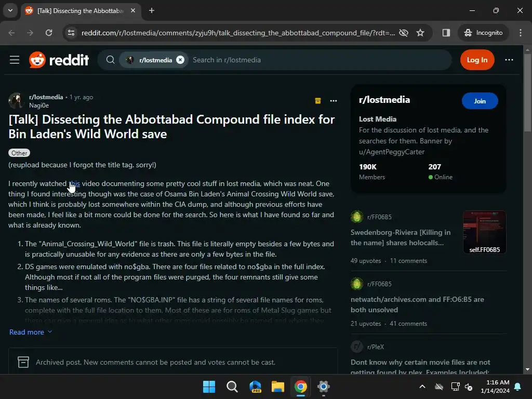Open r/FF06B5 avatar on netwatch post

pyautogui.click(x=356, y=284)
